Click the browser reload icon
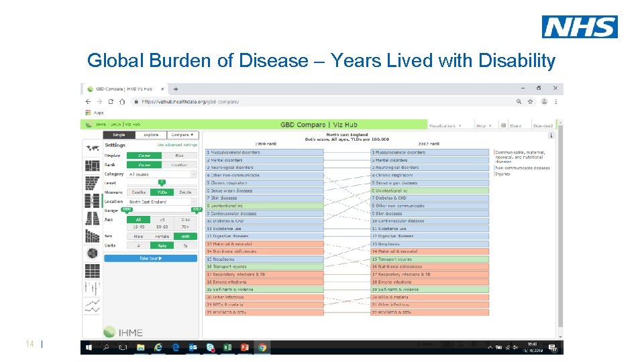 pos(111,101)
